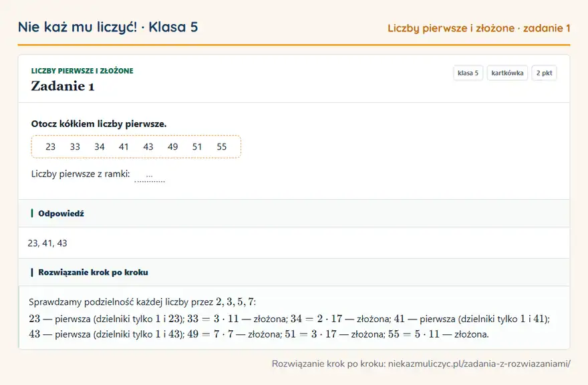Click the "Odpowiedź" section heading
588x385 pixels.
[x=61, y=213]
